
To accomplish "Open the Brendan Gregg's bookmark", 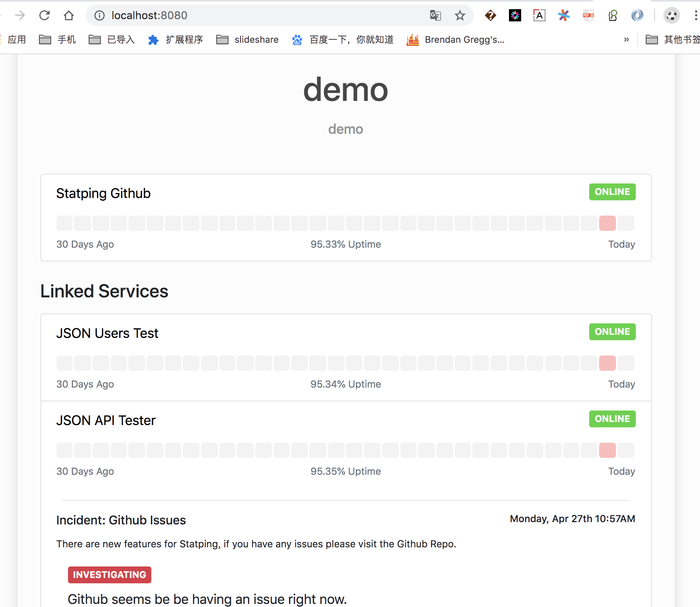I will coord(455,40).
